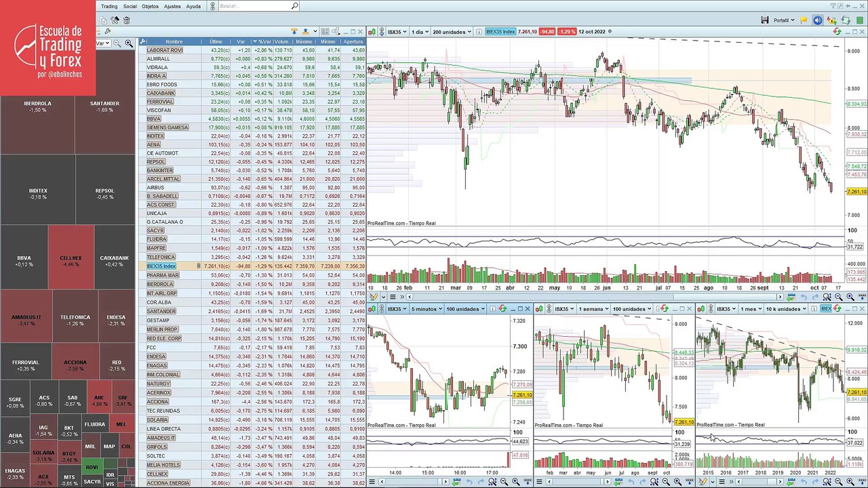This screenshot has width=868, height=488.
Task: Click the link group icon beside search box
Action: 212,6
